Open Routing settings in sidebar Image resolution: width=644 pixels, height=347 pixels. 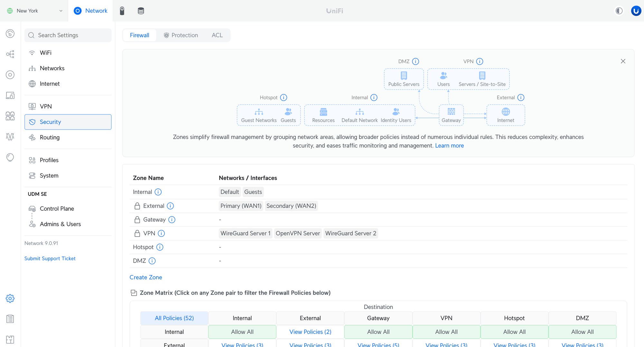(50, 137)
